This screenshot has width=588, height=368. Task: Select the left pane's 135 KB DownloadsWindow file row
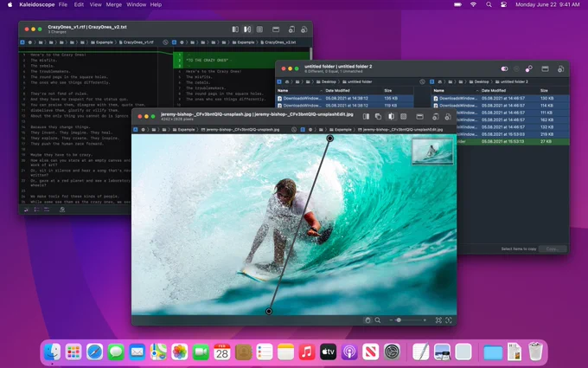pos(345,99)
